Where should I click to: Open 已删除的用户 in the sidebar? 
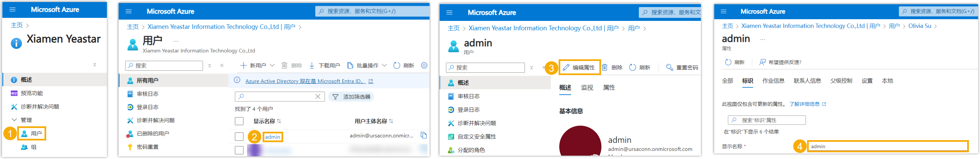click(x=153, y=134)
